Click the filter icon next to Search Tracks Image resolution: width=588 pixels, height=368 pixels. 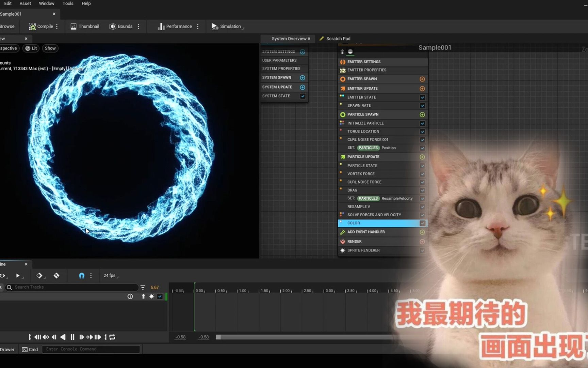click(143, 287)
